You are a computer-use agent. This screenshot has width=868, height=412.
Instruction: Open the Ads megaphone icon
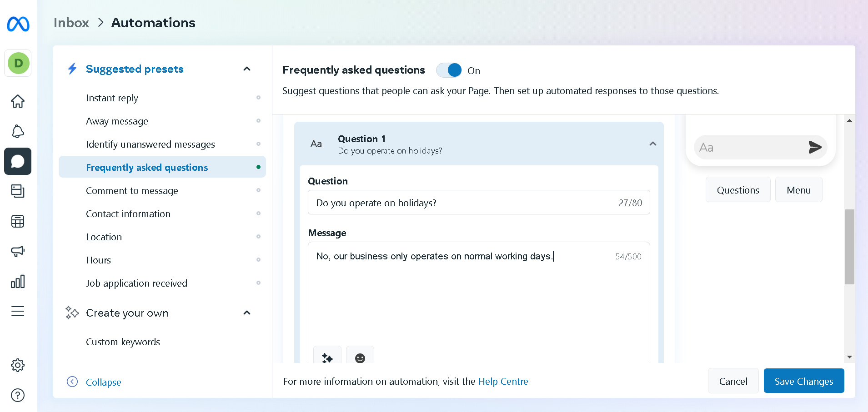[x=18, y=251]
